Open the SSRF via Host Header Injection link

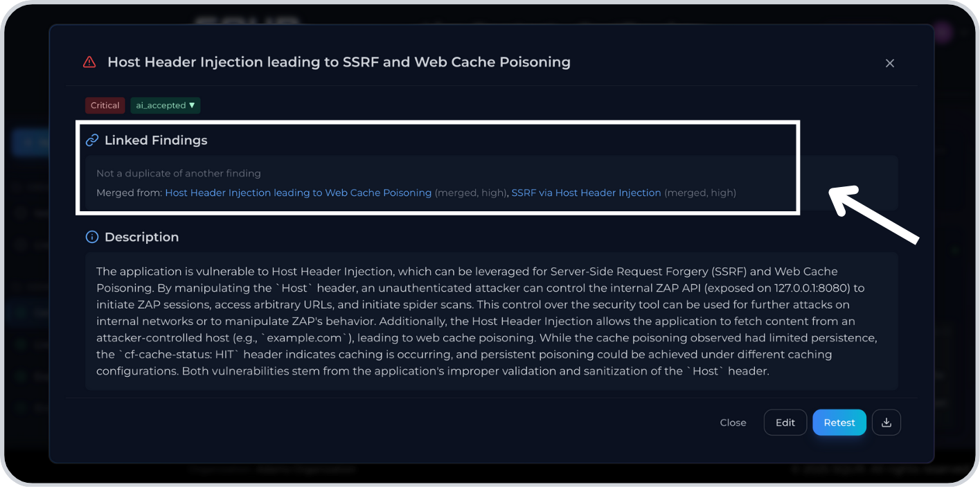586,193
